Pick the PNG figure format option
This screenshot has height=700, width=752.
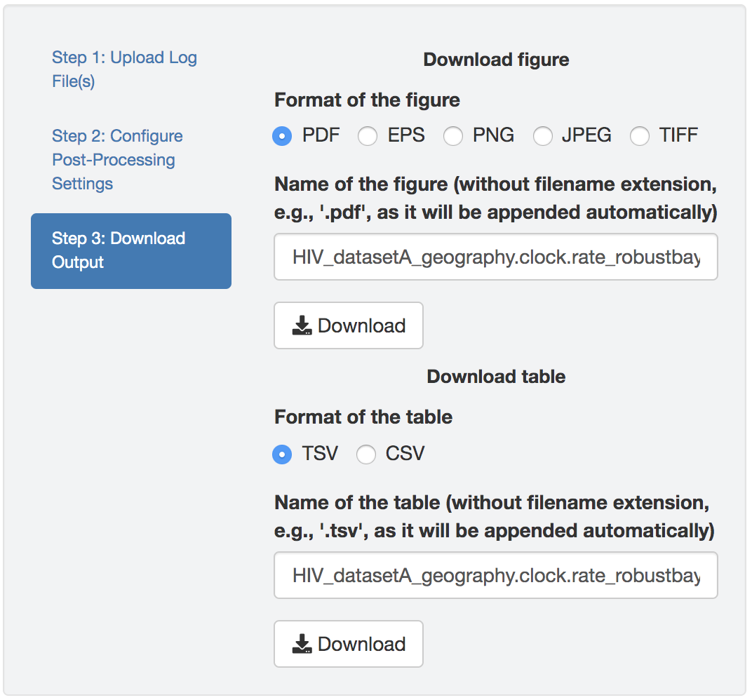point(453,136)
